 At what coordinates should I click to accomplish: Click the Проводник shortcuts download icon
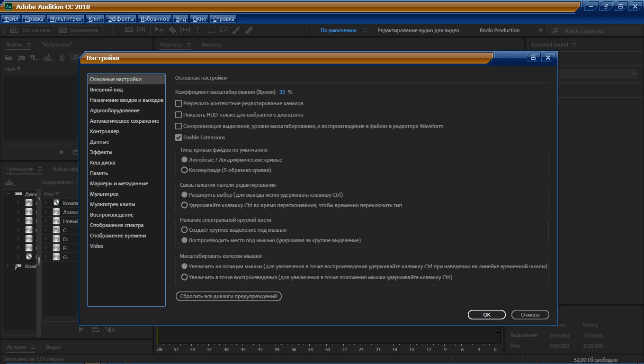[x=9, y=182]
